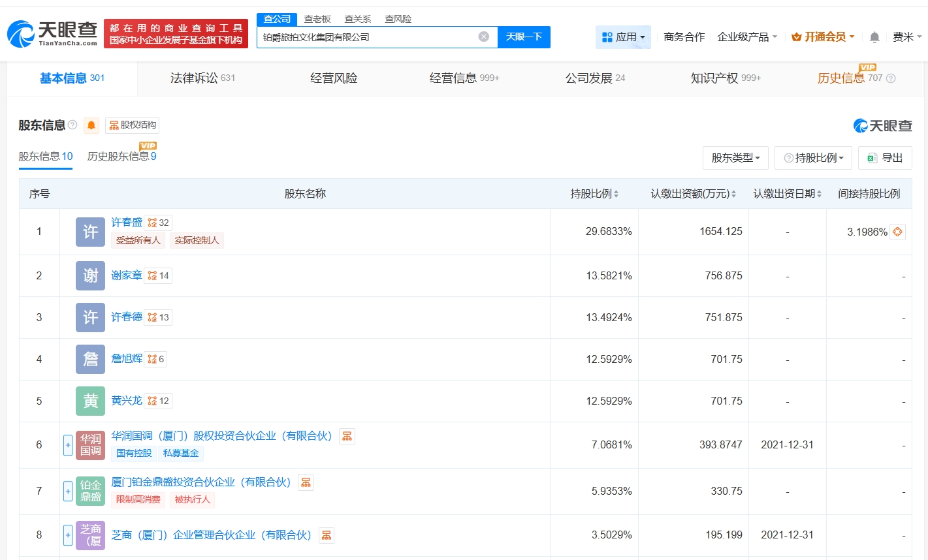Expand the 华润国调 shareholder row
The height and width of the screenshot is (560, 928).
click(68, 445)
